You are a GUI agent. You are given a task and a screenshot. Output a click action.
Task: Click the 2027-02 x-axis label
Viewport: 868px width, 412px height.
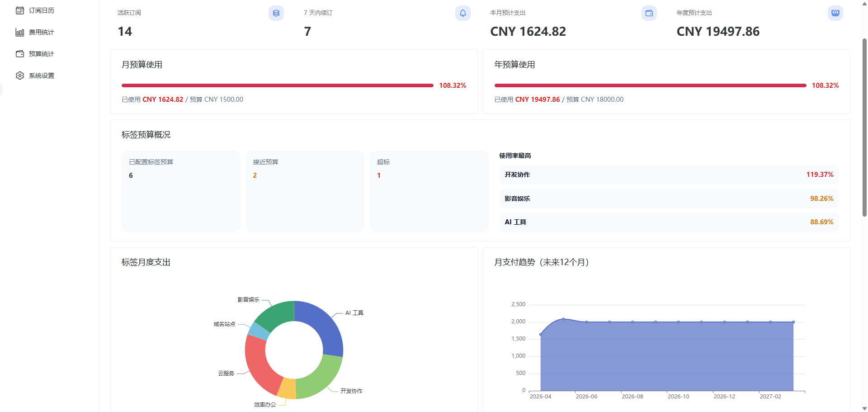[770, 397]
